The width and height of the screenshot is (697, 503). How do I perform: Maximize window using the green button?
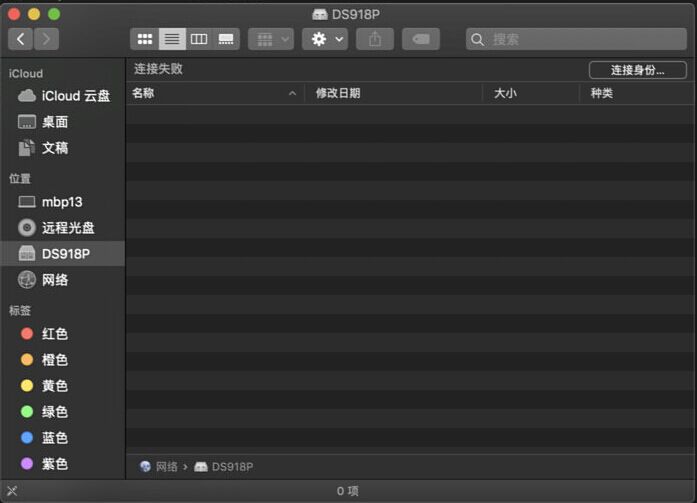pyautogui.click(x=54, y=14)
